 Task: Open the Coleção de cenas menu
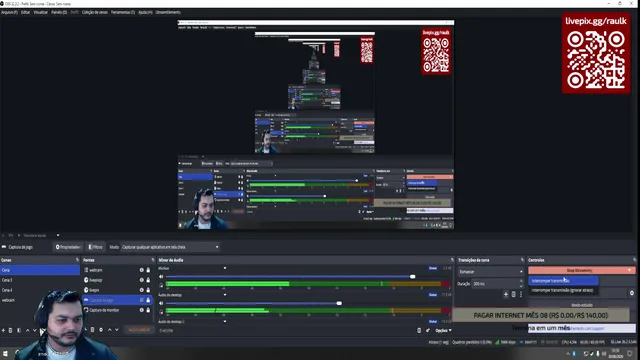tap(95, 12)
